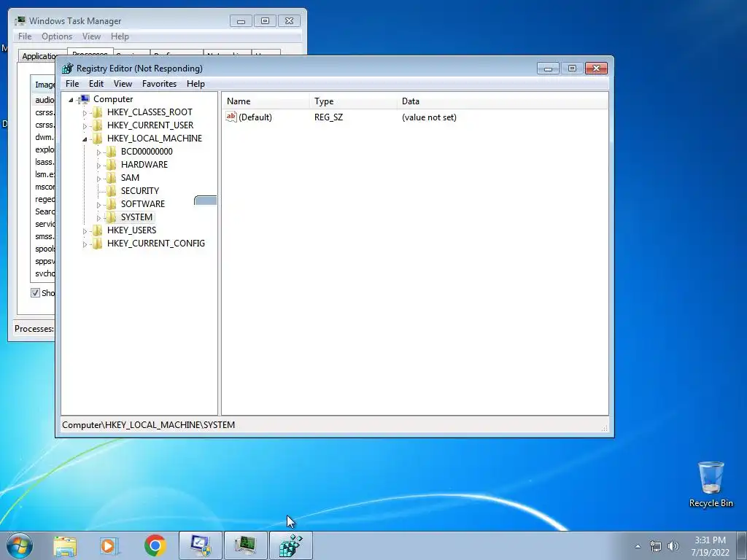747x560 pixels.
Task: Select the HKEY_USERS key label
Action: click(131, 230)
